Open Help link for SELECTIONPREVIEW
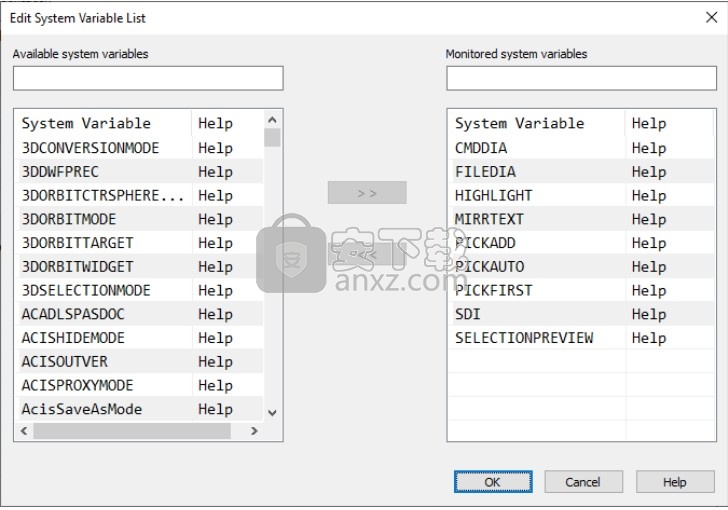 pyautogui.click(x=649, y=337)
